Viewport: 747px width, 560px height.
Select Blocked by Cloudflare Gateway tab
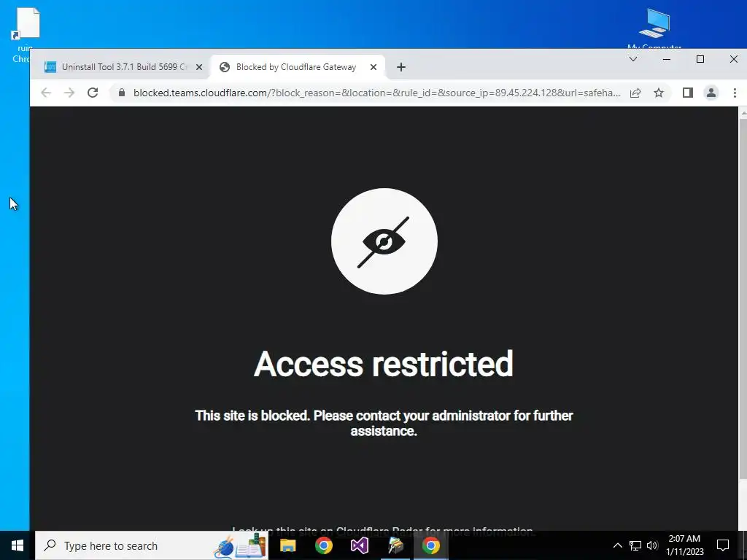296,67
